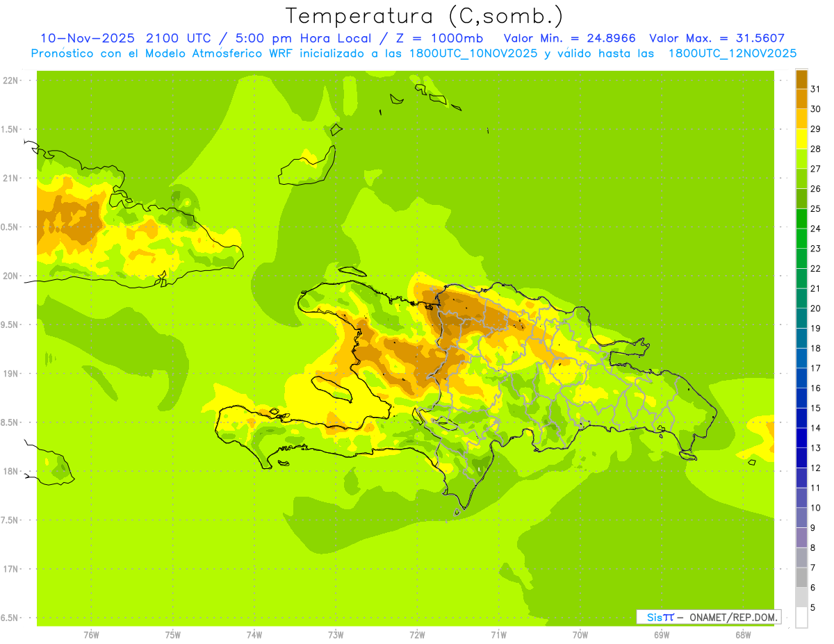Select the gray legend swatch between 6 and 7
The image size is (834, 644).
[x=801, y=577]
